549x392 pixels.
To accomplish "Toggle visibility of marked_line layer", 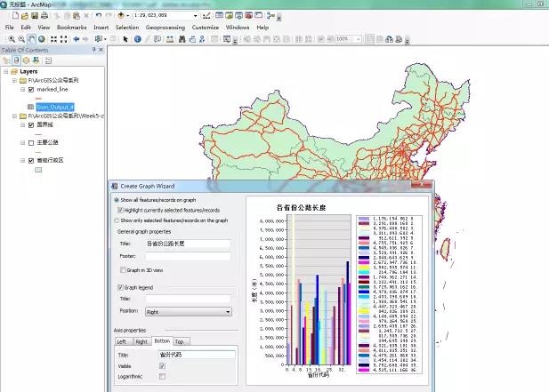I will click(31, 90).
